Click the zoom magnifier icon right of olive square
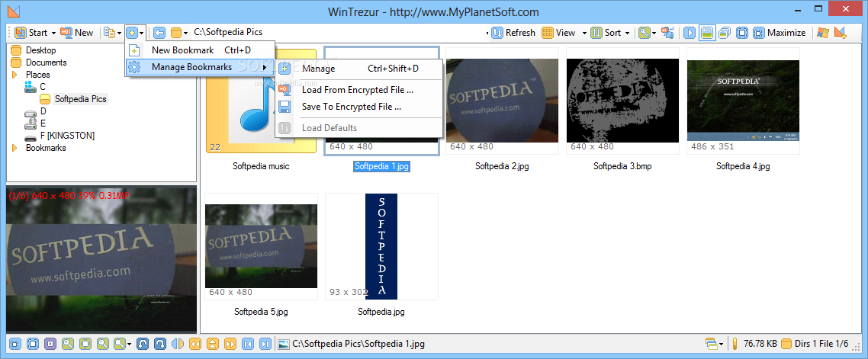868x359 pixels. pos(102,344)
